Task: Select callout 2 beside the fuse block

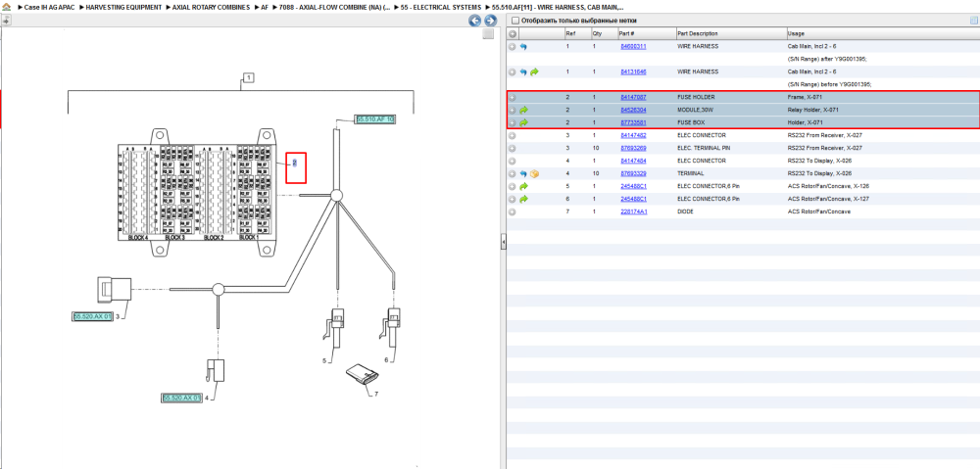Action: (x=295, y=164)
